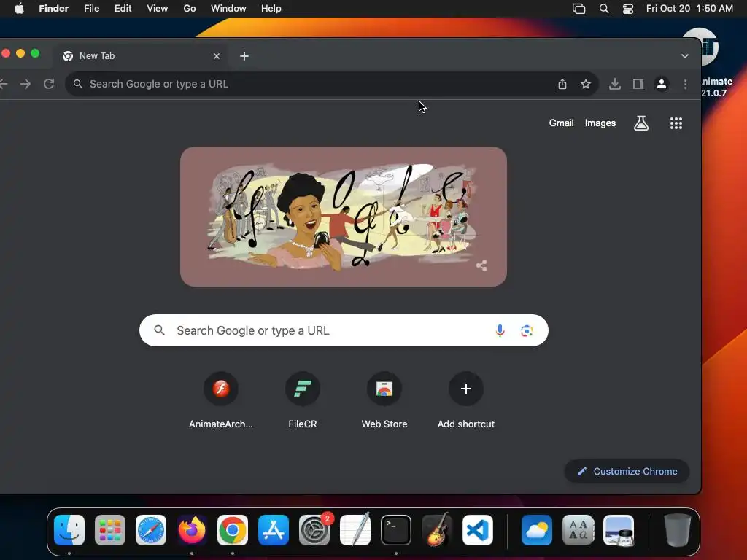This screenshot has height=560, width=747.
Task: Open Finder from the Dock
Action: pyautogui.click(x=69, y=530)
